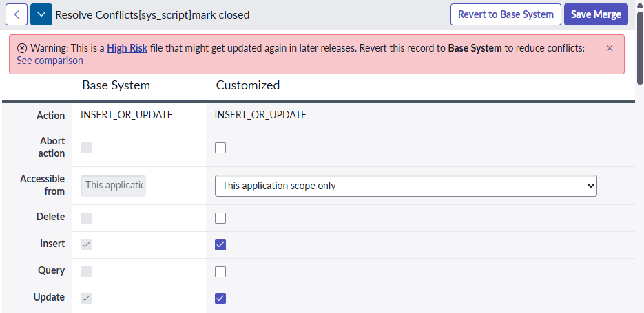Image resolution: width=644 pixels, height=313 pixels.
Task: Click the warning circle icon in banner
Action: coord(22,48)
